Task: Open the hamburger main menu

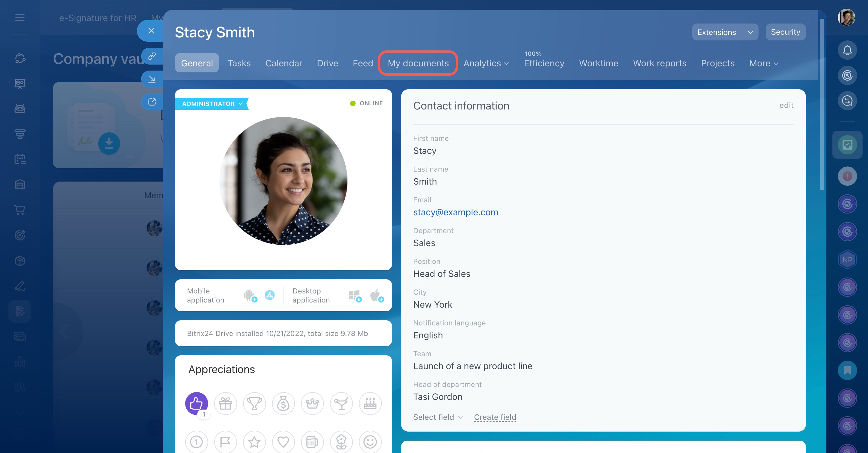Action: pyautogui.click(x=20, y=17)
